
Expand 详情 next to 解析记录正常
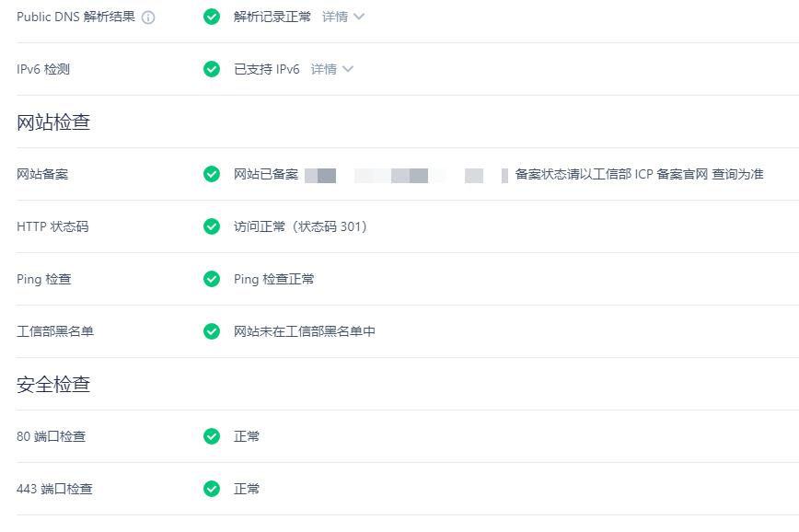click(335, 17)
